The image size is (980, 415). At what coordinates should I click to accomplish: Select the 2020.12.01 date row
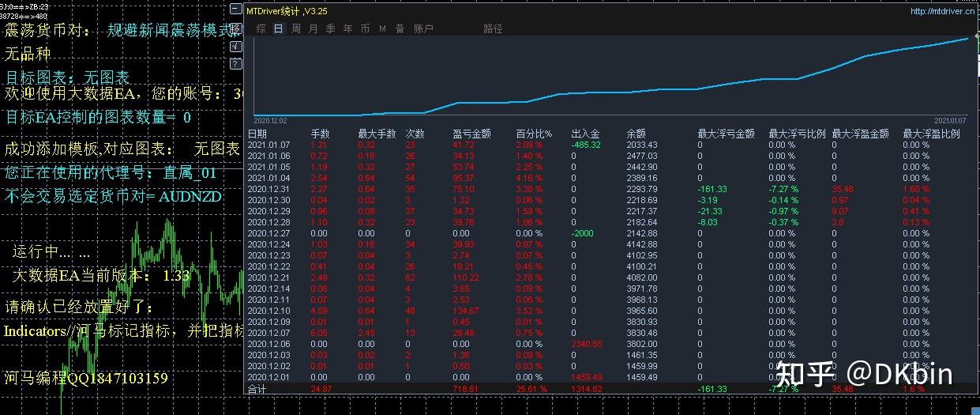tap(268, 377)
